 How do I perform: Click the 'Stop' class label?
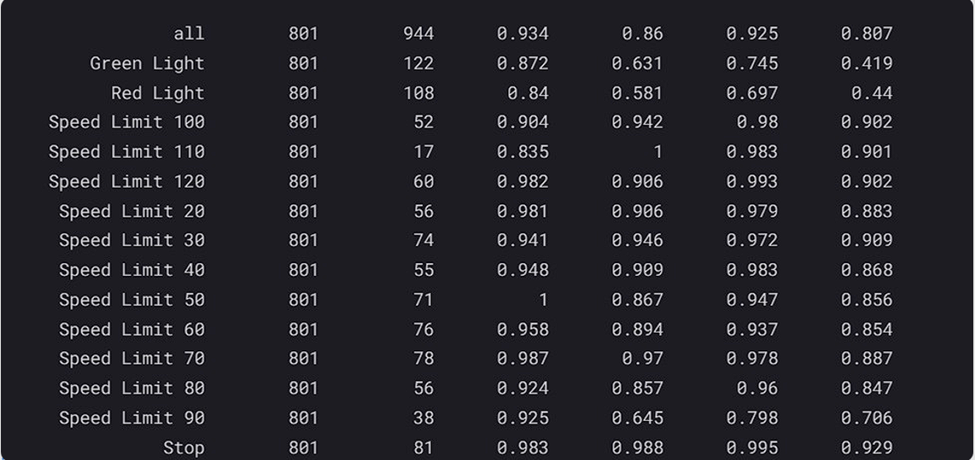[x=183, y=448]
